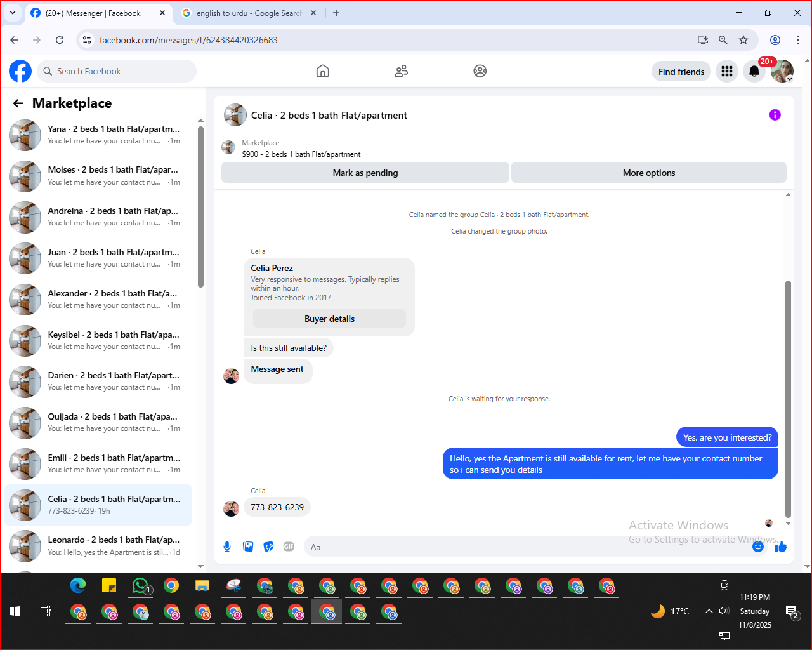This screenshot has height=650, width=812.
Task: Click the Mark as pending button
Action: click(365, 173)
